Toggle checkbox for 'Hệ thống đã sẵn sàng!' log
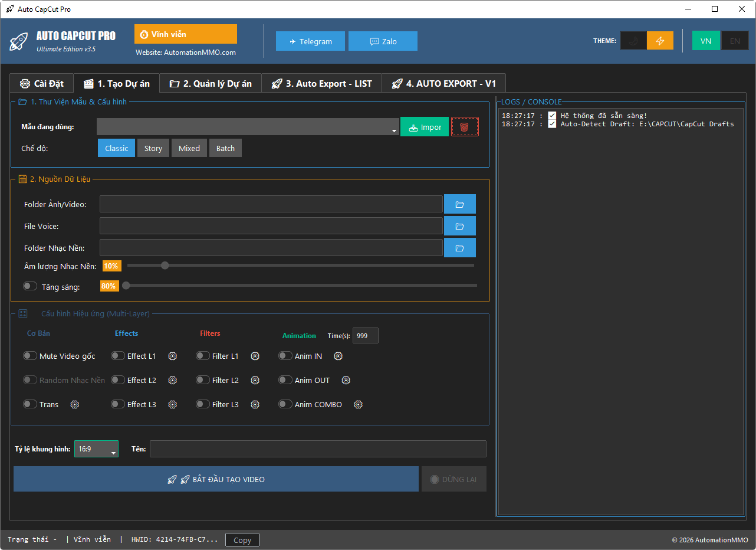Image resolution: width=756 pixels, height=550 pixels. coord(552,116)
